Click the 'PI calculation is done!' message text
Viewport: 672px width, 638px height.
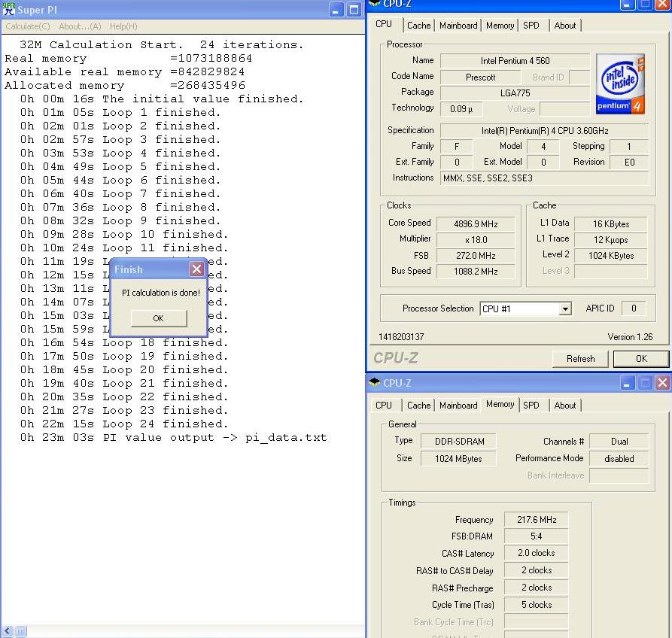[x=161, y=293]
